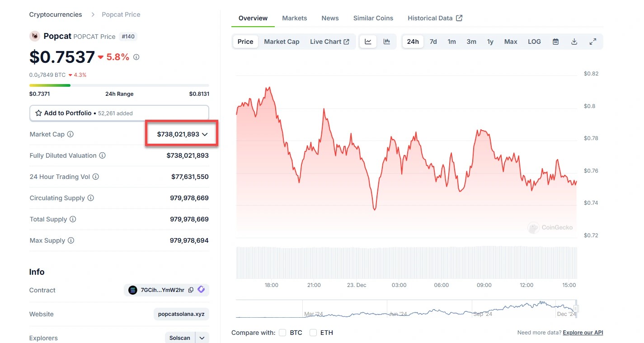This screenshot has height=343, width=644.
Task: Toggle the LOG scale option
Action: [534, 42]
